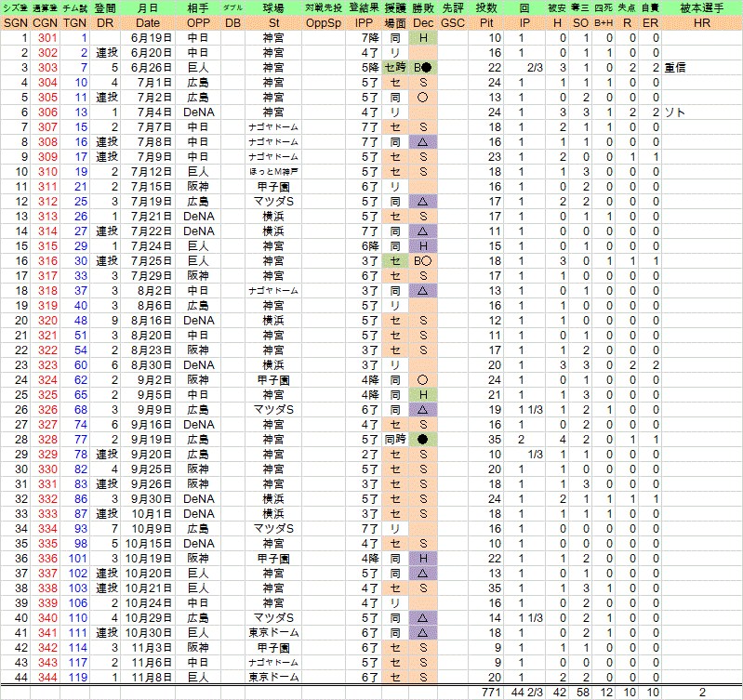
Task: Select the ○ decision cell for 7月2日
Action: point(423,98)
